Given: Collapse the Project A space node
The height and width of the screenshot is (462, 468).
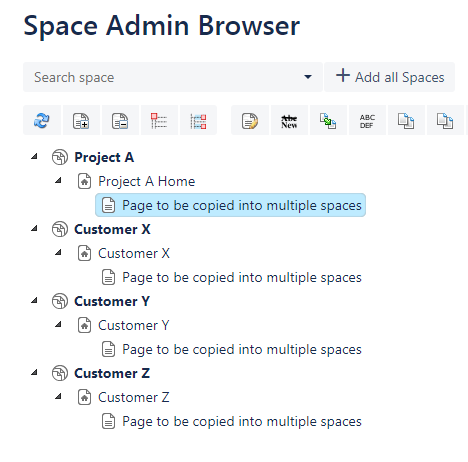Looking at the screenshot, I should [x=34, y=156].
